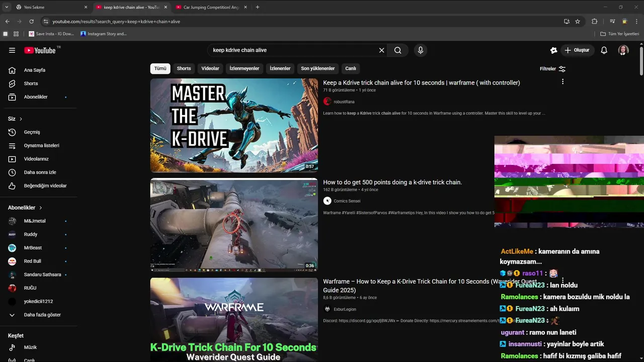Screen dimensions: 644x362
Task: View site information icon in address bar
Action: point(46,22)
